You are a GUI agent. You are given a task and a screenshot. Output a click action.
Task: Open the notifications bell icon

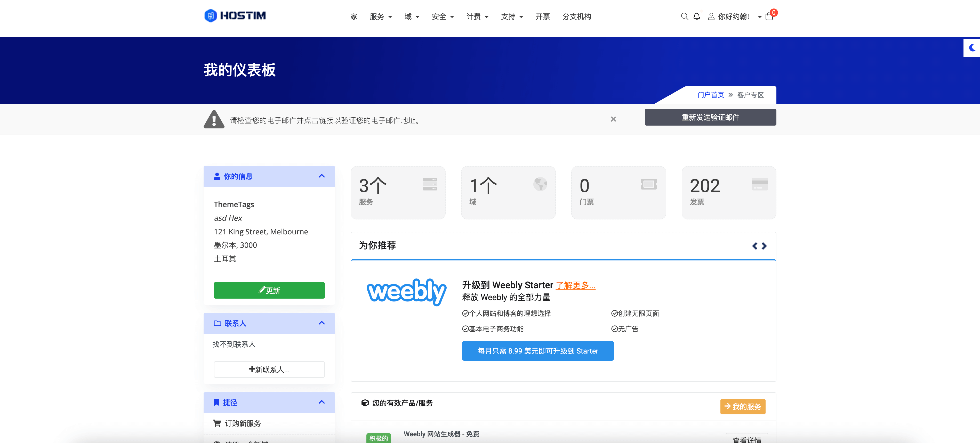pos(697,16)
